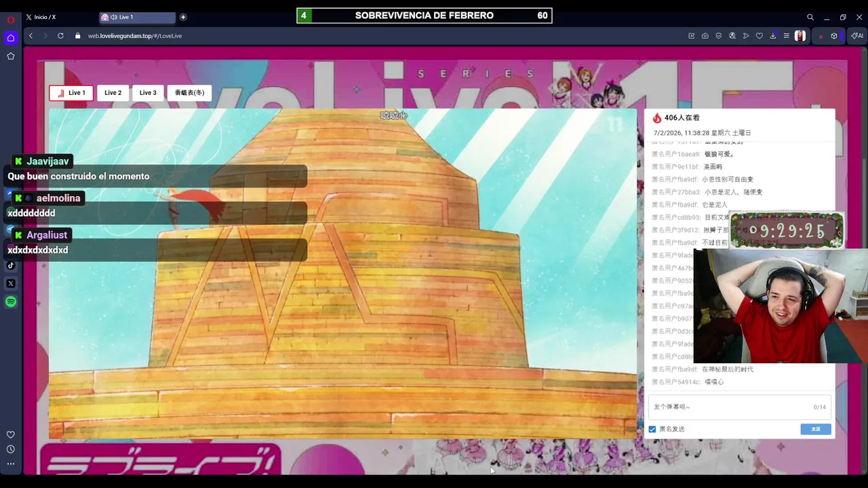Open sidebar setup three-dots menu
Screen dimensions: 868x488
(x=11, y=464)
